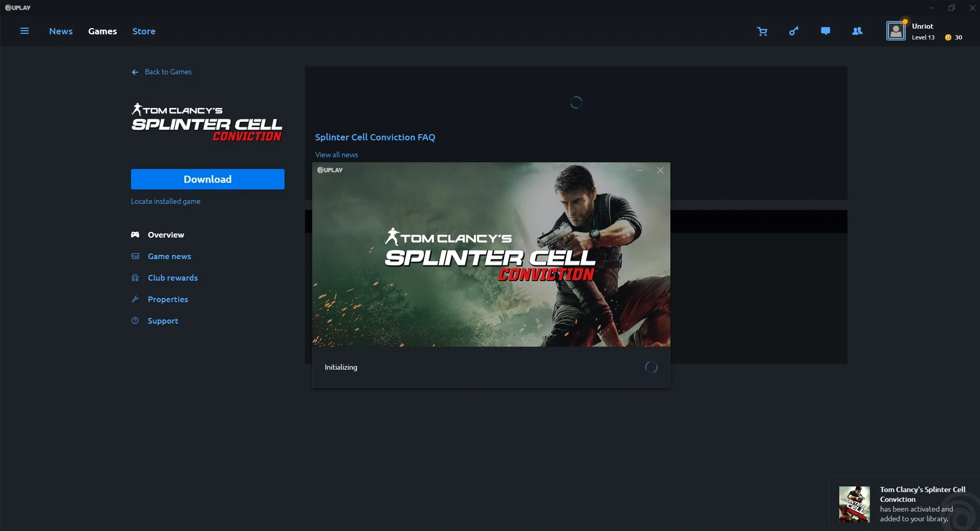Click the key activation icon
The image size is (980, 531).
[x=794, y=31]
